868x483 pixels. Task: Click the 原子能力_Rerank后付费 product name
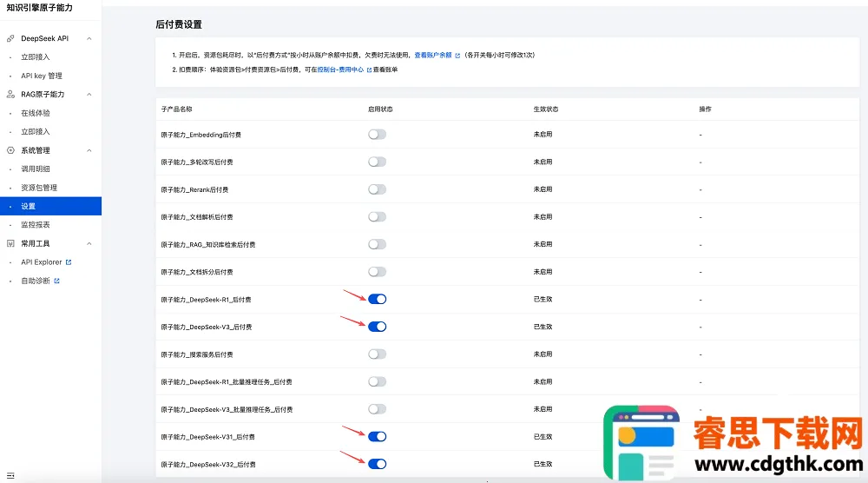point(194,189)
